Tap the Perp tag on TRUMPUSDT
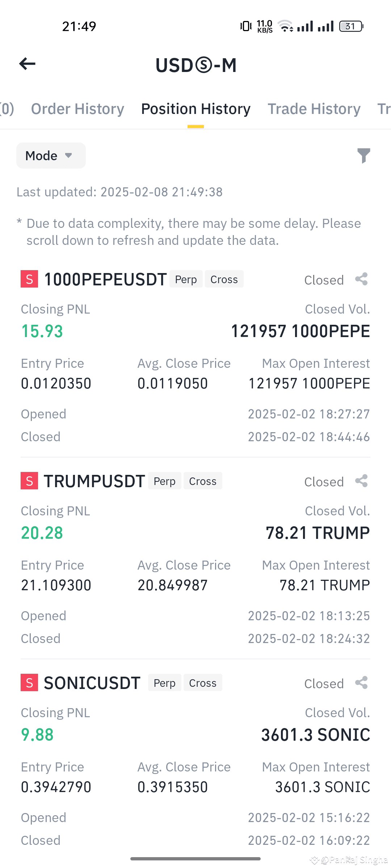 164,481
